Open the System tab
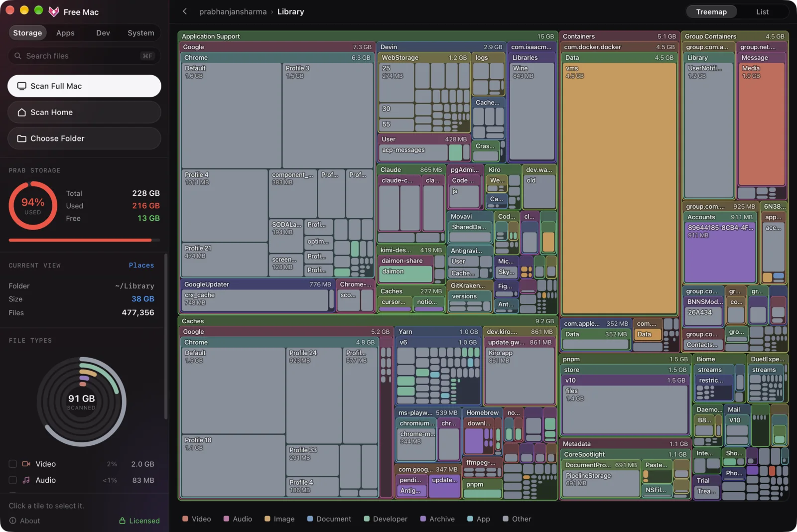 [x=141, y=33]
